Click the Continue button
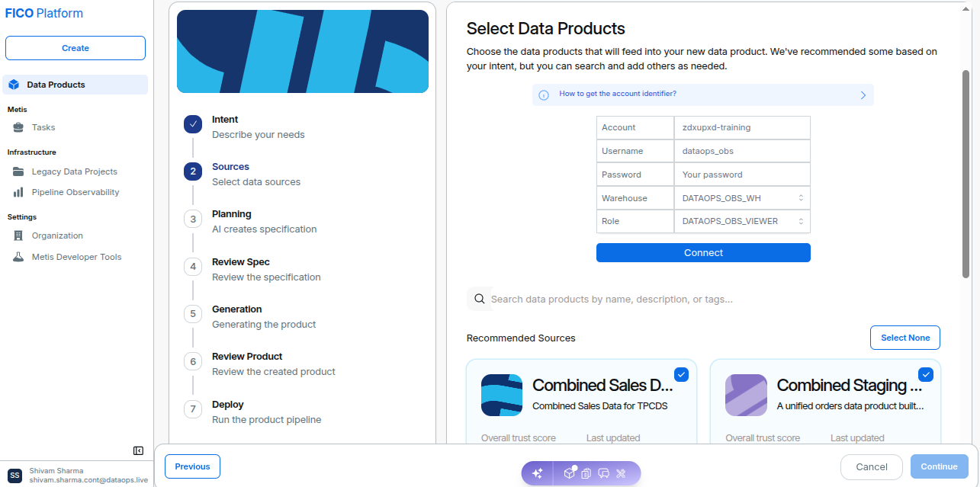Viewport: 980px width, 487px height. [939, 466]
